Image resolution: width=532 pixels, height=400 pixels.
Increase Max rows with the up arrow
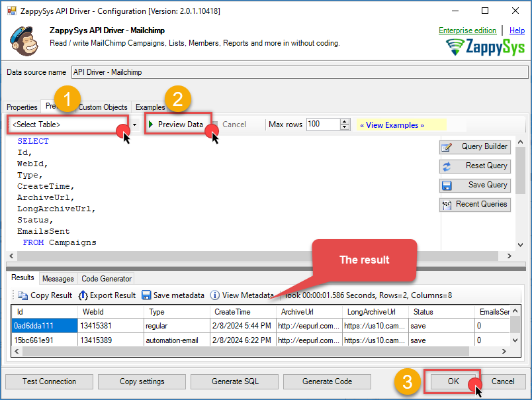point(345,122)
